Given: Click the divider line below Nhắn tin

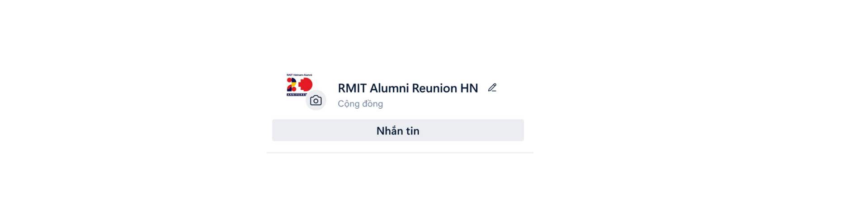Looking at the screenshot, I should [400, 152].
